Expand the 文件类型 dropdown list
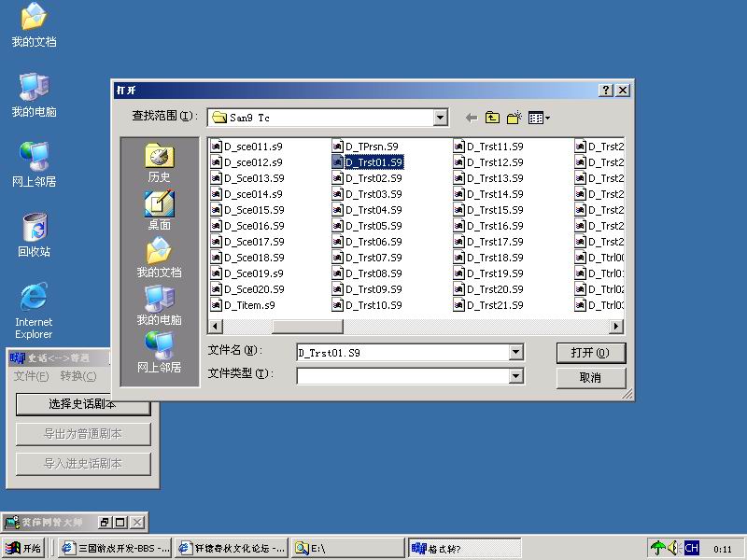747x560 pixels. point(515,376)
